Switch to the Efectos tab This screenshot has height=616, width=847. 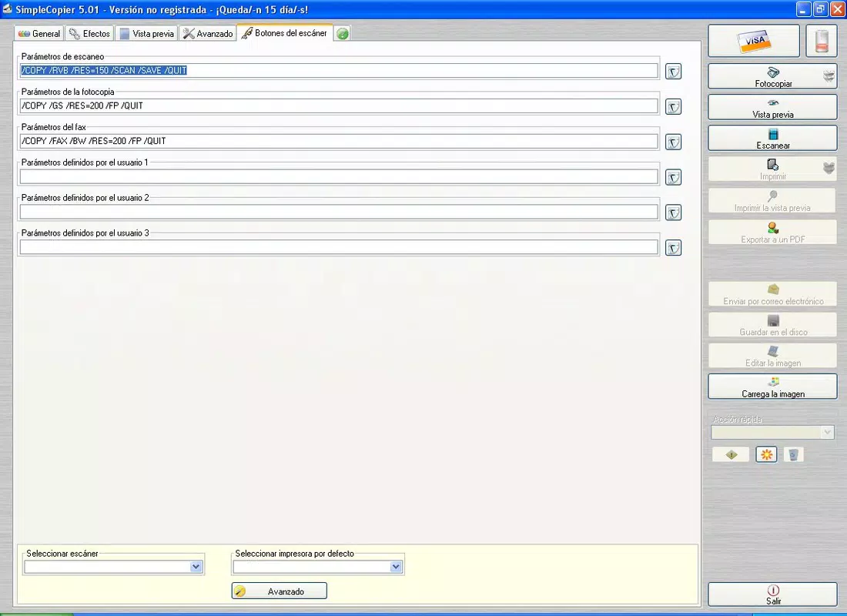tap(89, 34)
